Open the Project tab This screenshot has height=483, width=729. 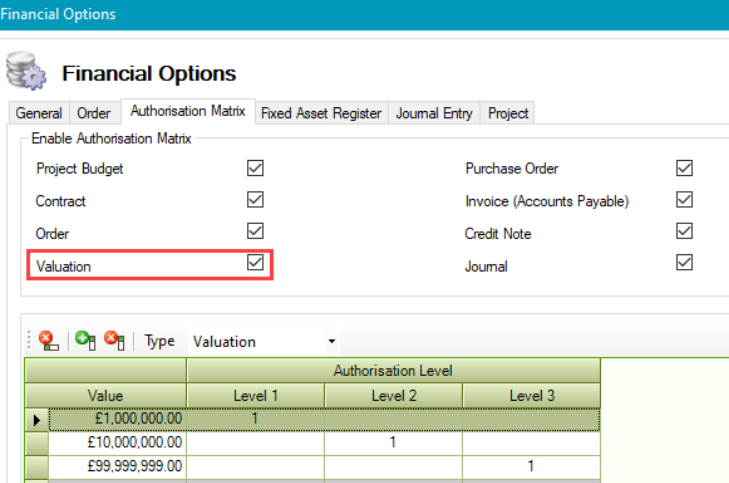coord(508,113)
